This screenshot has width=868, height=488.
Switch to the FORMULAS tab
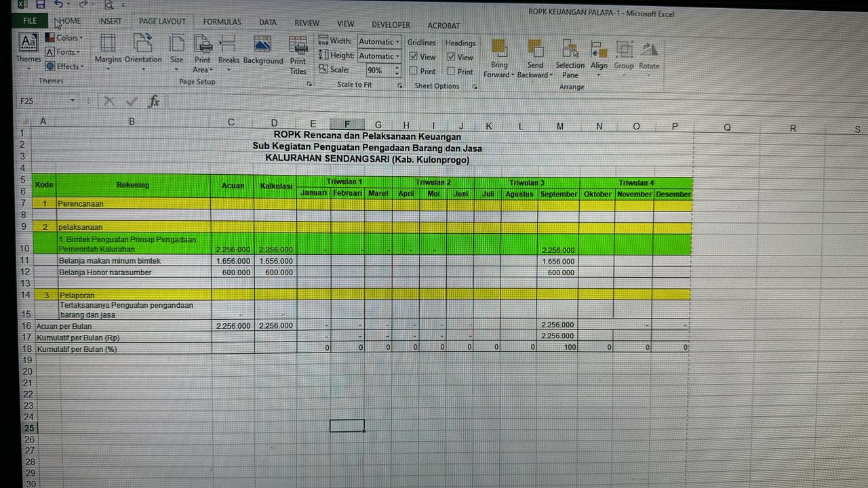222,22
